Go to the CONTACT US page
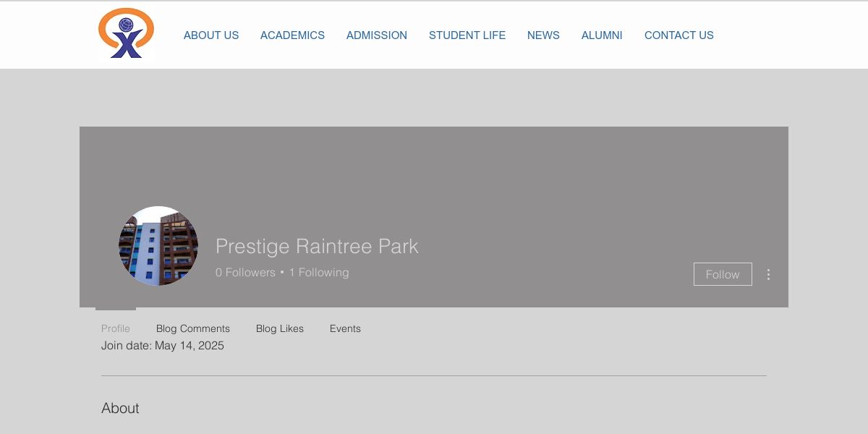Viewport: 868px width, 434px height. point(679,35)
